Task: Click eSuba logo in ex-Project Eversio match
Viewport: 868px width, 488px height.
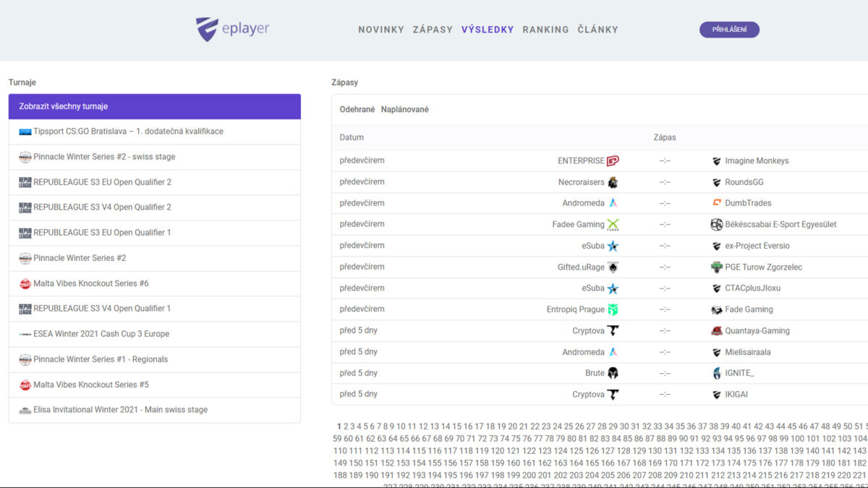Action: (613, 246)
